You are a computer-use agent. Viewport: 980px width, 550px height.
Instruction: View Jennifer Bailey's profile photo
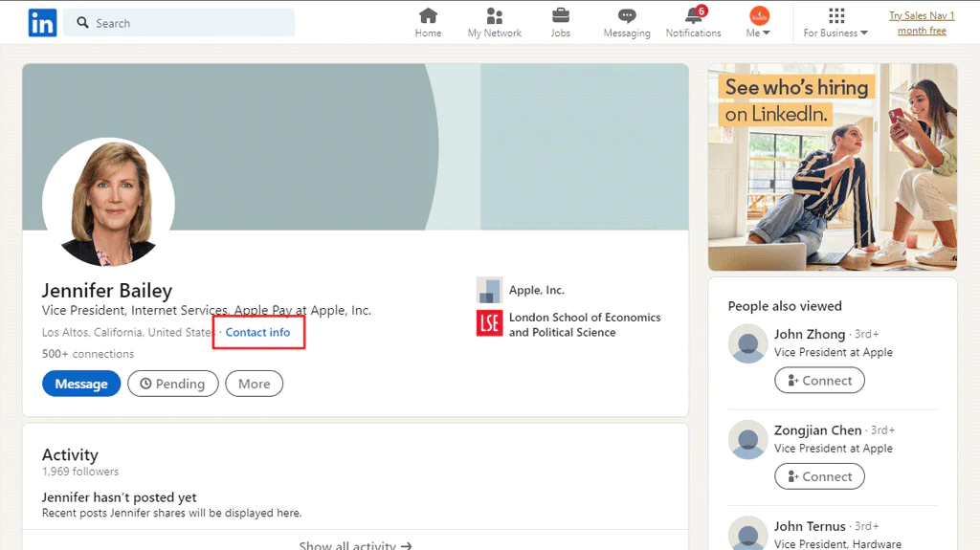pyautogui.click(x=109, y=203)
